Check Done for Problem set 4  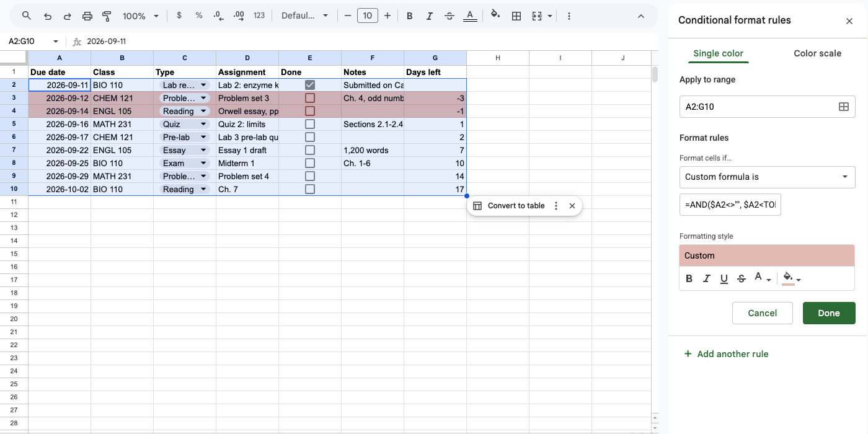point(310,176)
